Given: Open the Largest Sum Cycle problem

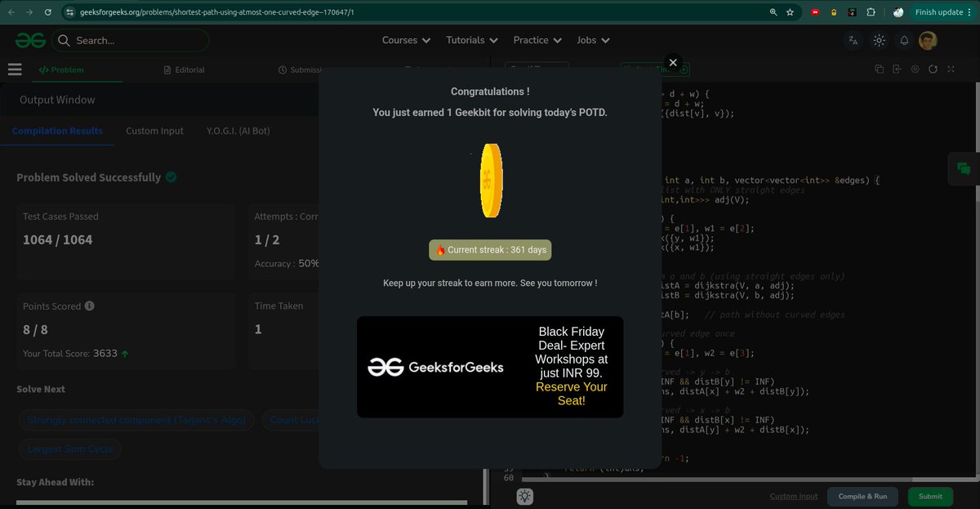Looking at the screenshot, I should click(70, 449).
